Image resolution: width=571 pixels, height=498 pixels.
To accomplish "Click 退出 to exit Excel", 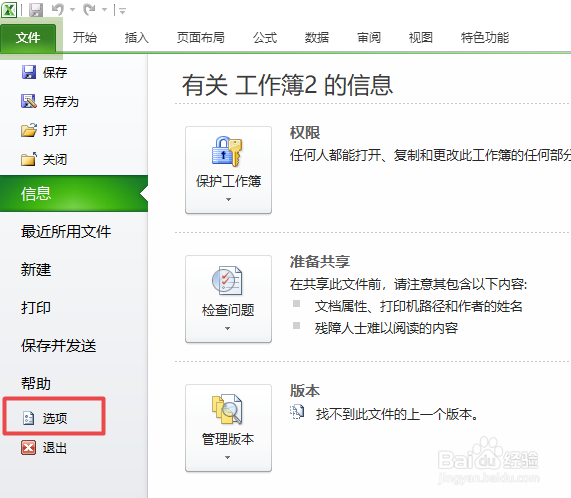I will pyautogui.click(x=55, y=448).
